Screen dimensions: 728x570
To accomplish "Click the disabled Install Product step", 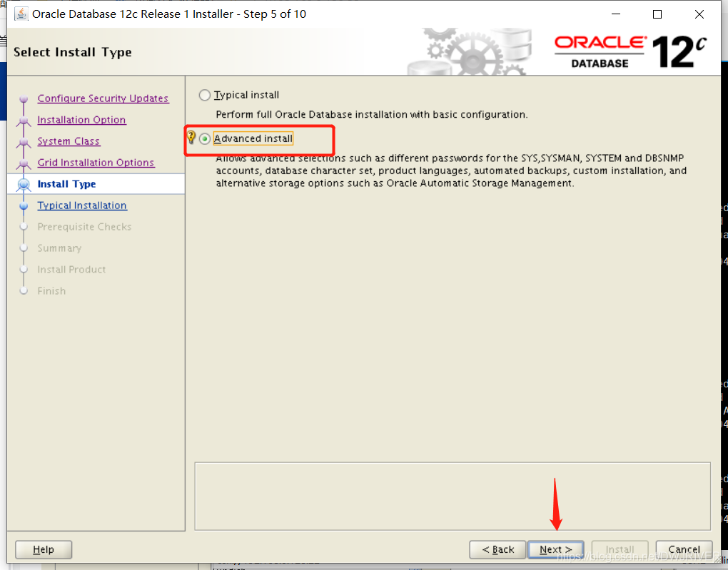I will click(71, 269).
